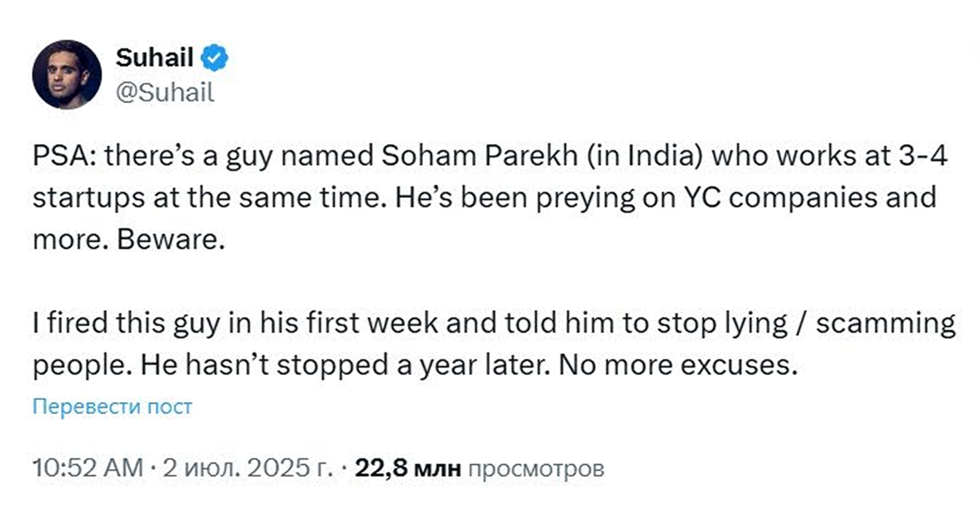
Task: Open Suhail's profile picture avatar
Action: [x=67, y=74]
